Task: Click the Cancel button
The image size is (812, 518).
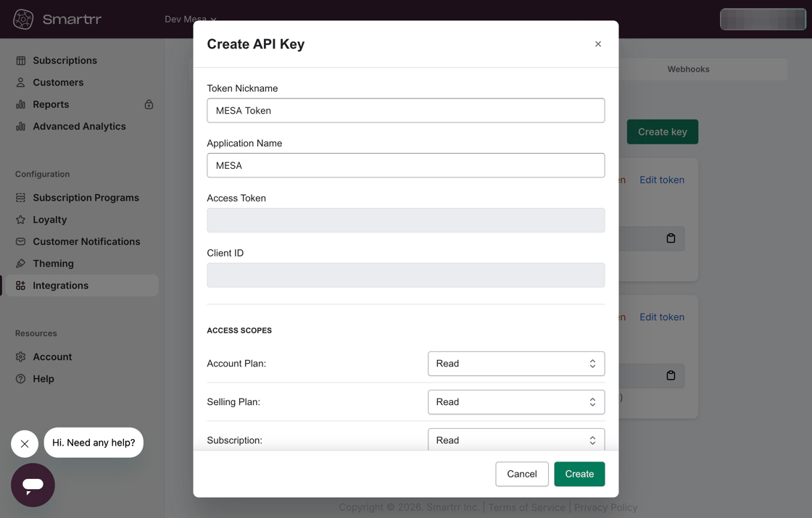Action: 521,474
